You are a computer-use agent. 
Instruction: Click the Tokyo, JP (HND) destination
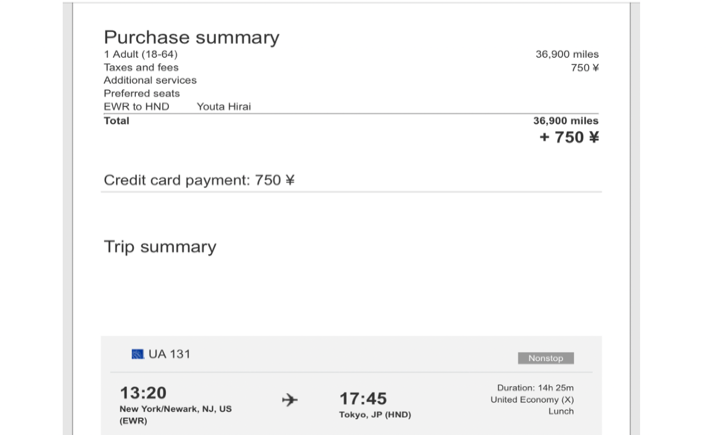375,415
